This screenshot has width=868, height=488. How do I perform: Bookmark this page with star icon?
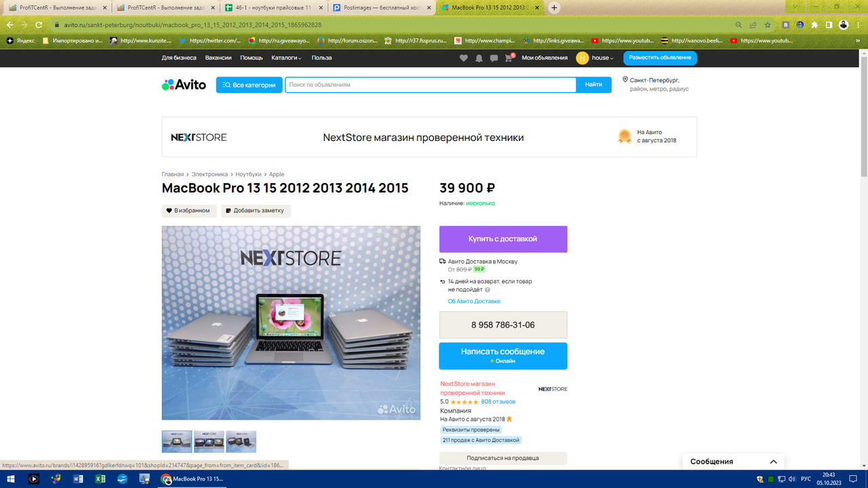coord(768,24)
